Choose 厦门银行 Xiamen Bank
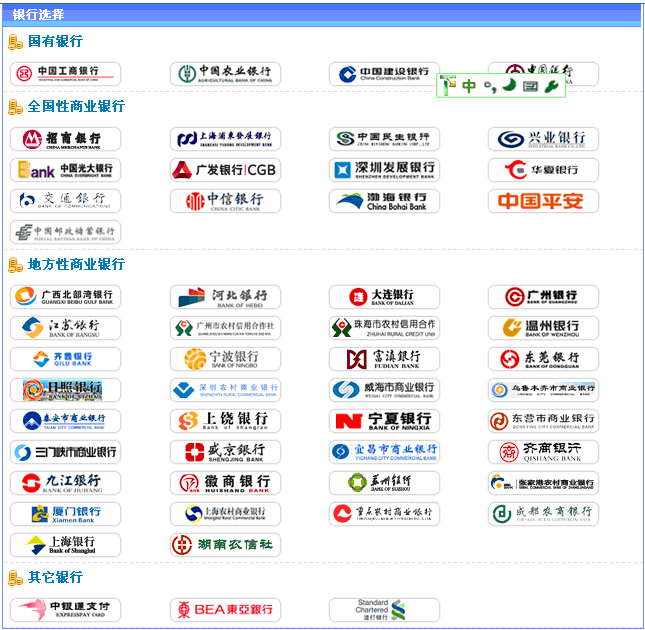Image resolution: width=645 pixels, height=630 pixels. 65,514
